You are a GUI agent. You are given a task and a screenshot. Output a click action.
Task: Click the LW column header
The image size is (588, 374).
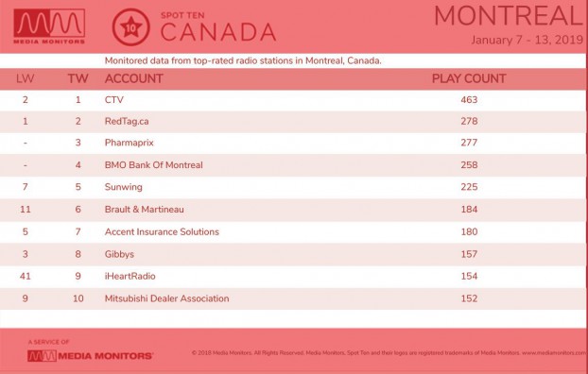26,78
